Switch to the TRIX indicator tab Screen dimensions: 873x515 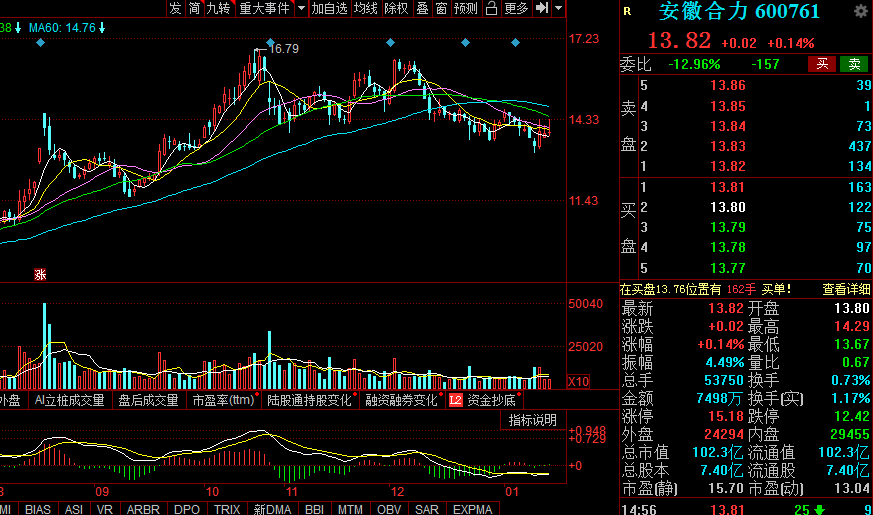click(227, 508)
